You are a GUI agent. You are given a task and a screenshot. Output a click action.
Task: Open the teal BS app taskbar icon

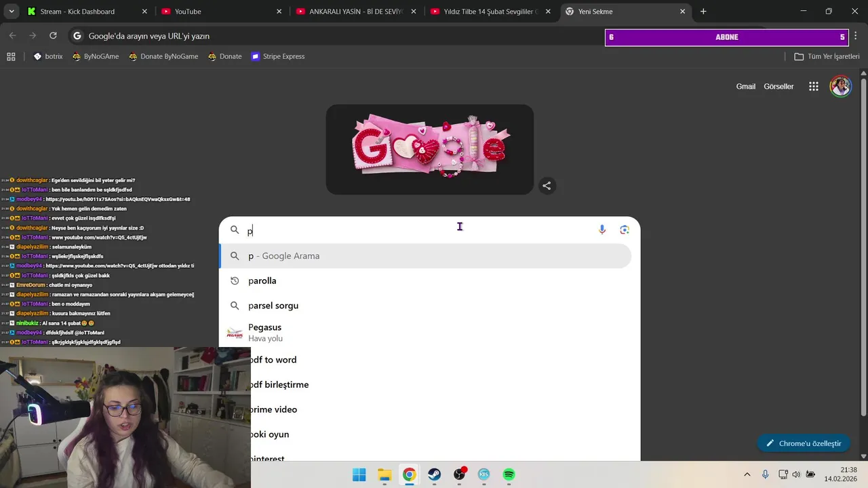(x=484, y=474)
